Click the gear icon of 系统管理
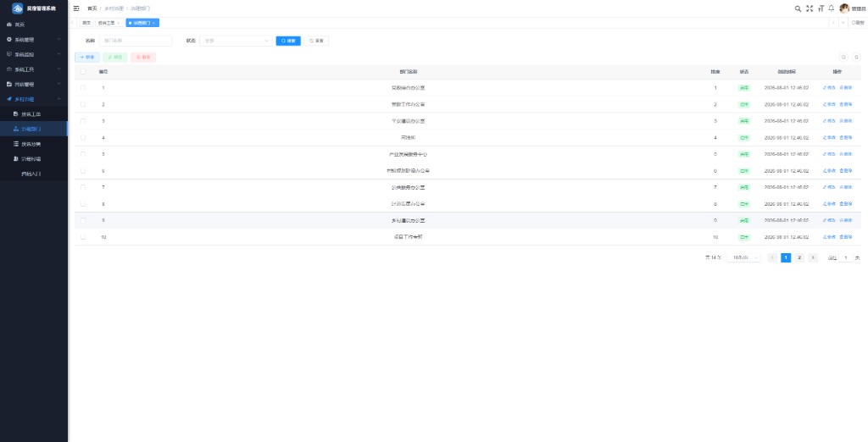 (8, 40)
